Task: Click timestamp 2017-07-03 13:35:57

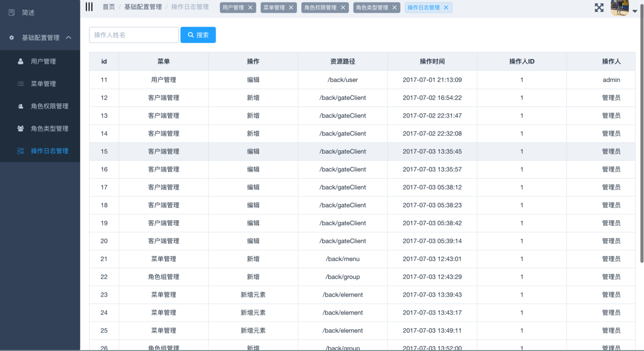Action: pos(432,169)
